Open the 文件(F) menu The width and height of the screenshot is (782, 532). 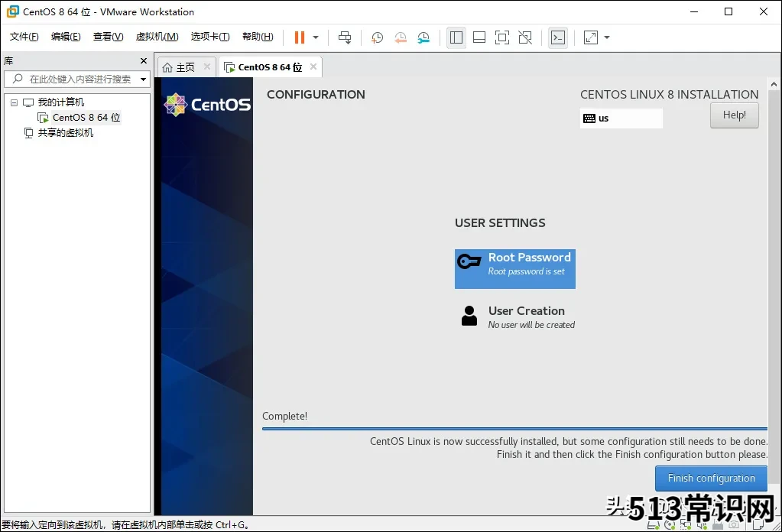[x=24, y=37]
